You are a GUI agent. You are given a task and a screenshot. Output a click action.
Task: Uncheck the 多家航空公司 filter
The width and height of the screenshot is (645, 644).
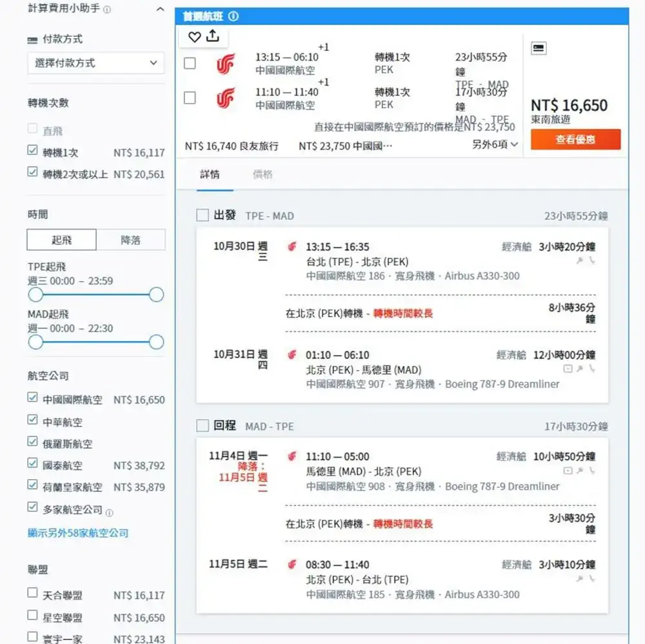point(32,507)
